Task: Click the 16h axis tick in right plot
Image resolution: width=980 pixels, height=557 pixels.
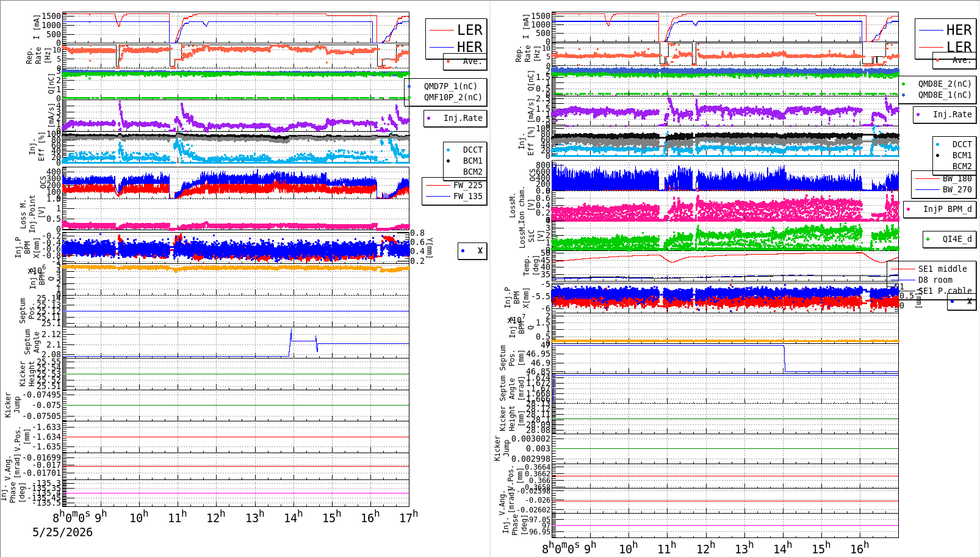Action: tap(859, 548)
